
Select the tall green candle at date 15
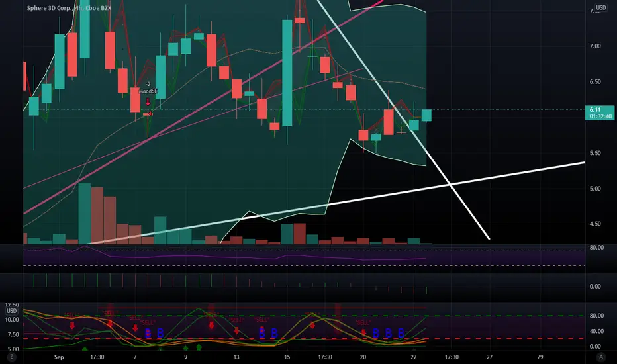(x=287, y=73)
